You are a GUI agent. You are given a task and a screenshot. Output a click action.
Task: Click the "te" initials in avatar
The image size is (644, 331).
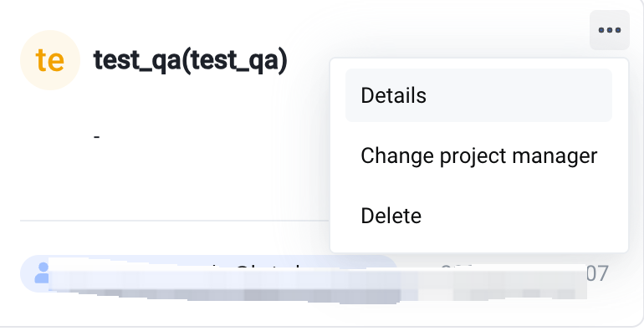pos(50,60)
